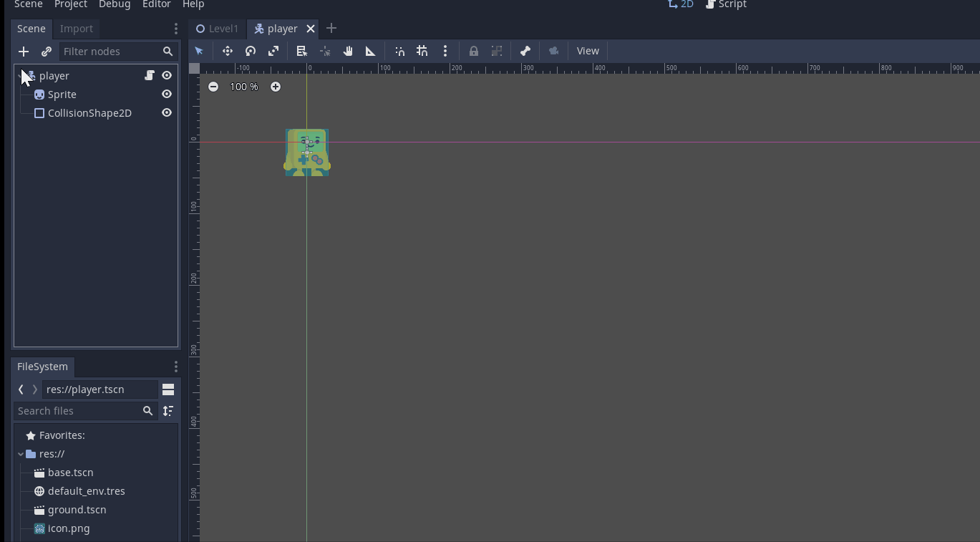Open the script attached to player
The height and width of the screenshot is (542, 980).
(150, 75)
